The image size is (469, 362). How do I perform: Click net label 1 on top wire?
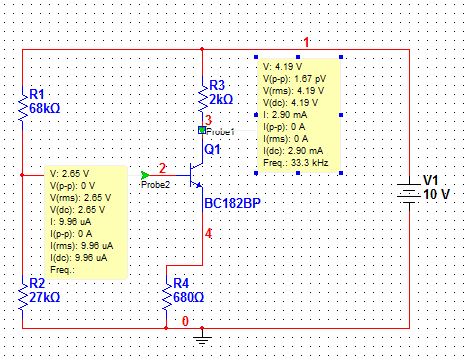coord(306,43)
